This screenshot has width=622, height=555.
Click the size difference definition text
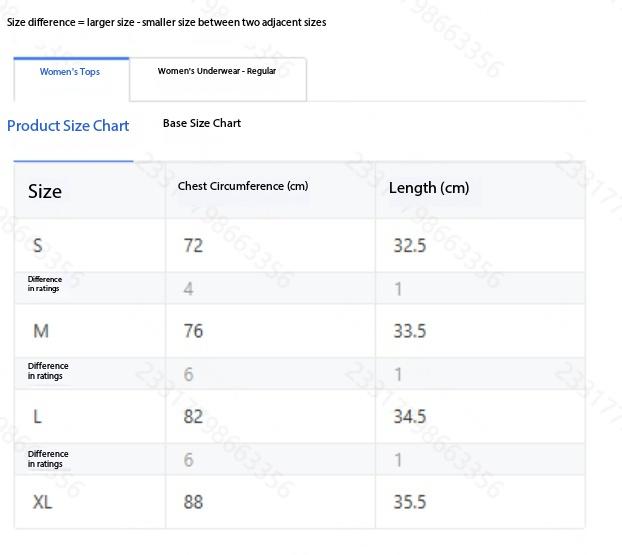(x=167, y=22)
